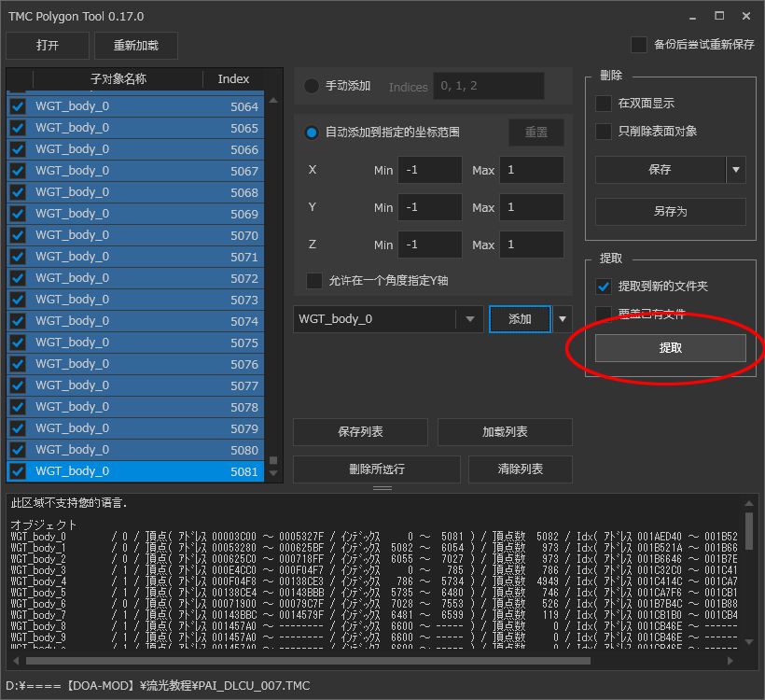Open the arrow beside 添加 button

click(x=563, y=319)
